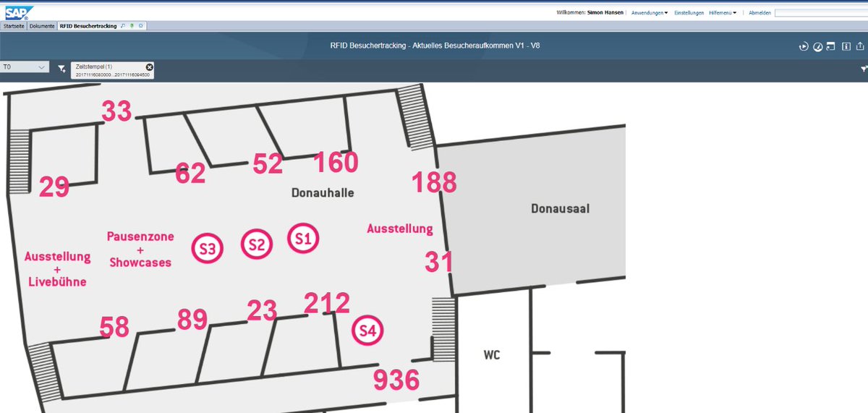
Task: Click the dashboard title text
Action: point(435,46)
